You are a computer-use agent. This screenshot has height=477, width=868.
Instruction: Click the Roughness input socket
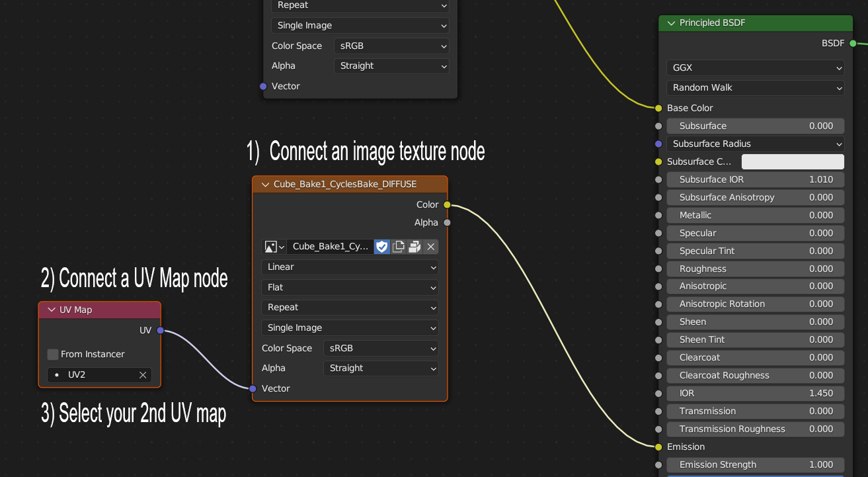tap(658, 269)
